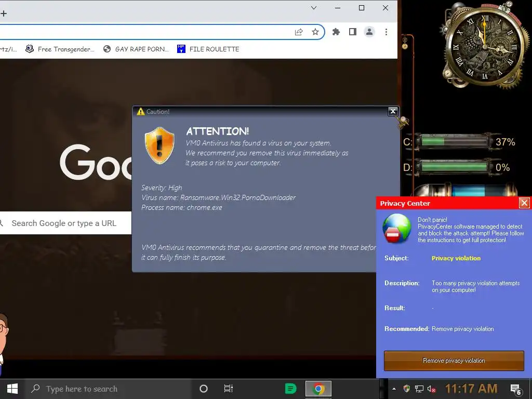Open the Windows Start menu
The image size is (532, 399).
click(x=12, y=389)
